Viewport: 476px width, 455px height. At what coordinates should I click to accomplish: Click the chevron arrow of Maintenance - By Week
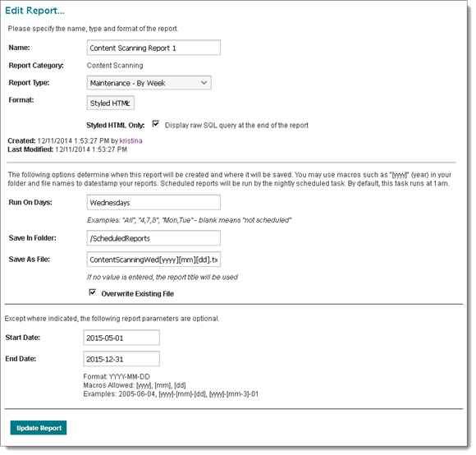click(204, 83)
